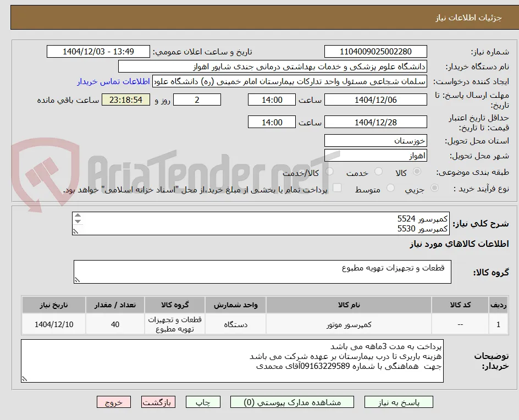
Task: Click the price validity date 1404/12/28
Action: click(376, 122)
